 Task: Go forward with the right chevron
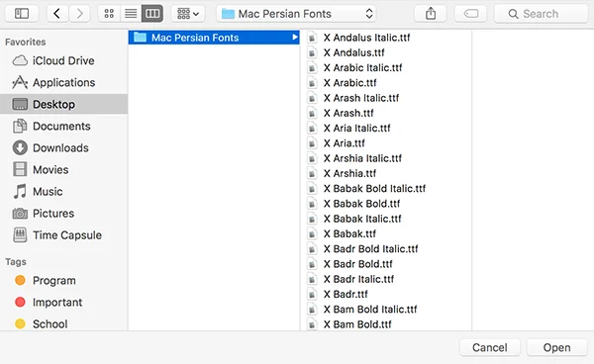pos(80,14)
